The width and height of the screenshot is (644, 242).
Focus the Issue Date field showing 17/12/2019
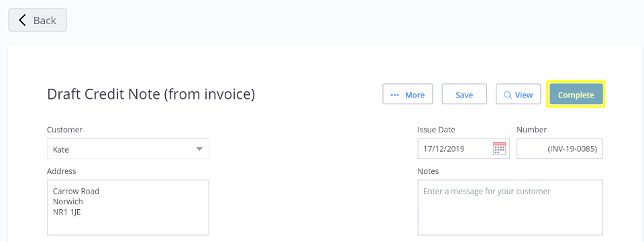(x=464, y=149)
